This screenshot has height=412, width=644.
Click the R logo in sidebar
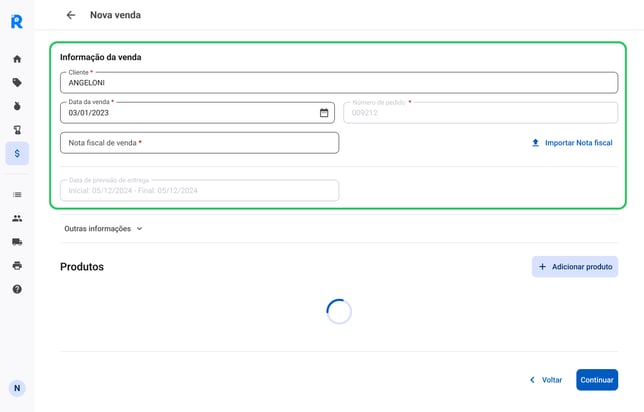click(17, 21)
